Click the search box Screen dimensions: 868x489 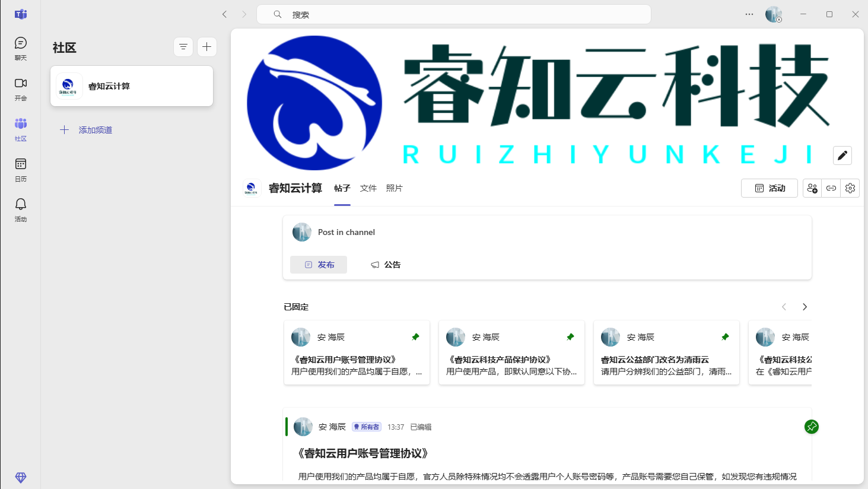(x=454, y=14)
